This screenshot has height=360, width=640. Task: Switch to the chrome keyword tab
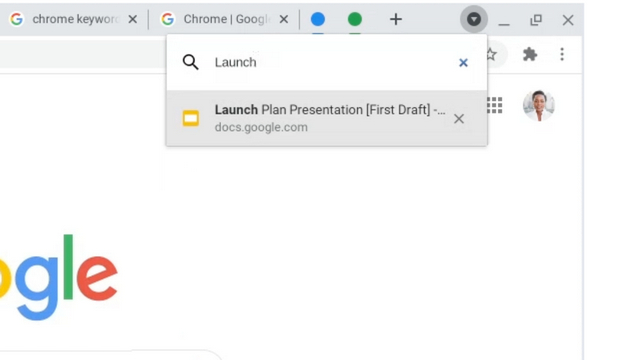coord(65,19)
